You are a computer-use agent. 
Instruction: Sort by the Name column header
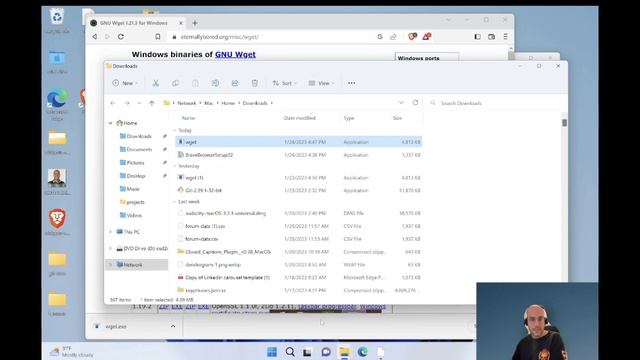point(189,118)
